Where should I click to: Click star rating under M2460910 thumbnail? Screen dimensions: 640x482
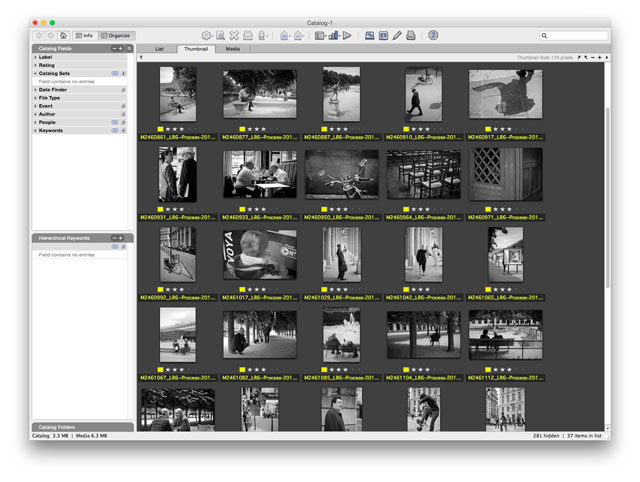coord(421,129)
